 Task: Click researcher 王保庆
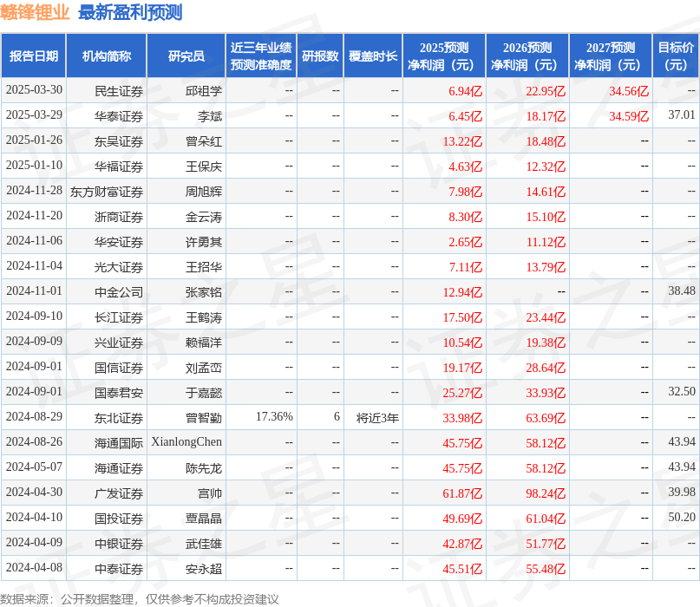coord(204,166)
